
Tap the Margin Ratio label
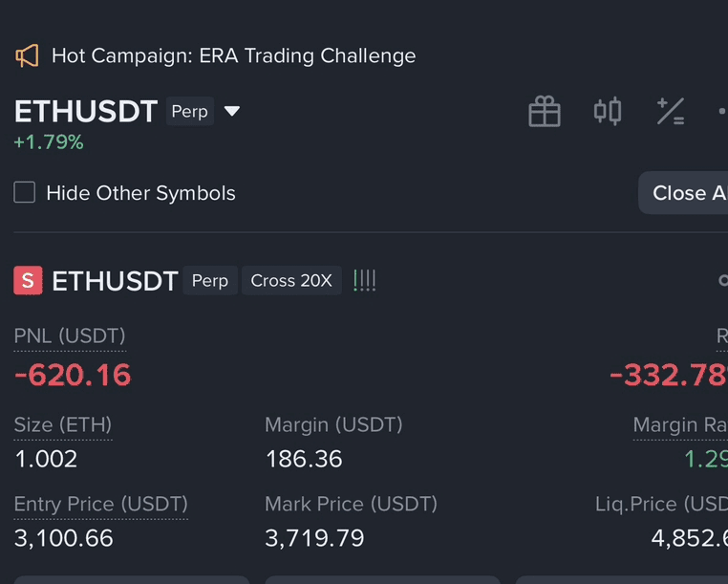coord(680,424)
